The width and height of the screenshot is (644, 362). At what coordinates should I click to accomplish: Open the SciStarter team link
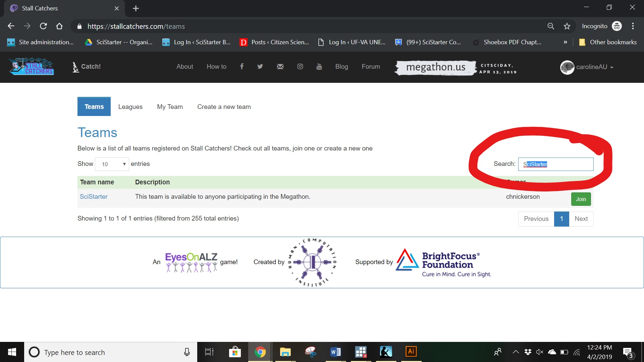94,197
